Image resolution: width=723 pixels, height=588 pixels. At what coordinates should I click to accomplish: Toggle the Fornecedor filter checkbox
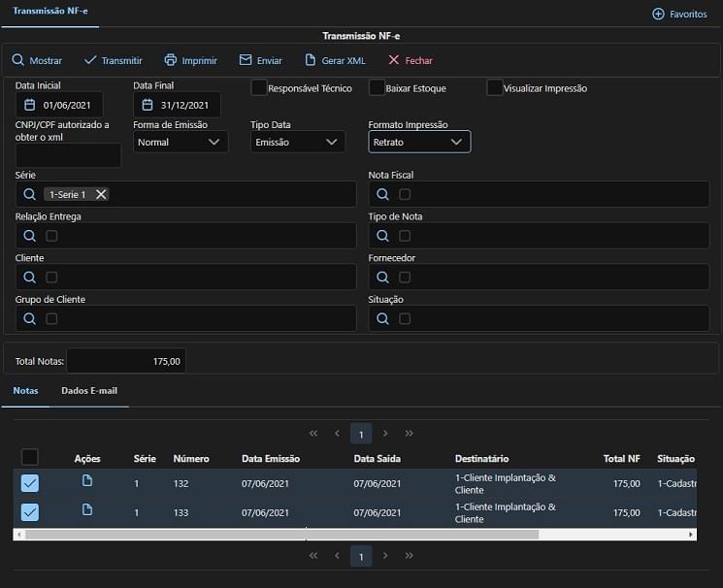[x=405, y=278]
